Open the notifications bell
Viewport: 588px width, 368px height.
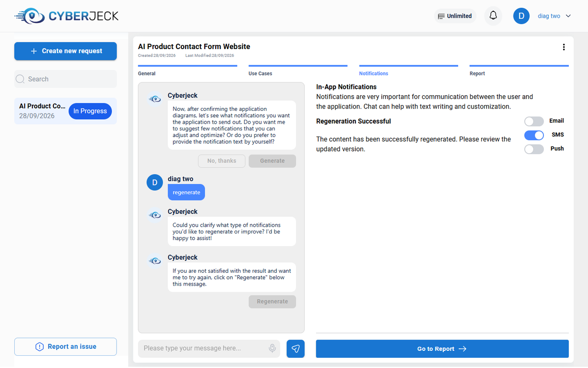[x=493, y=16]
